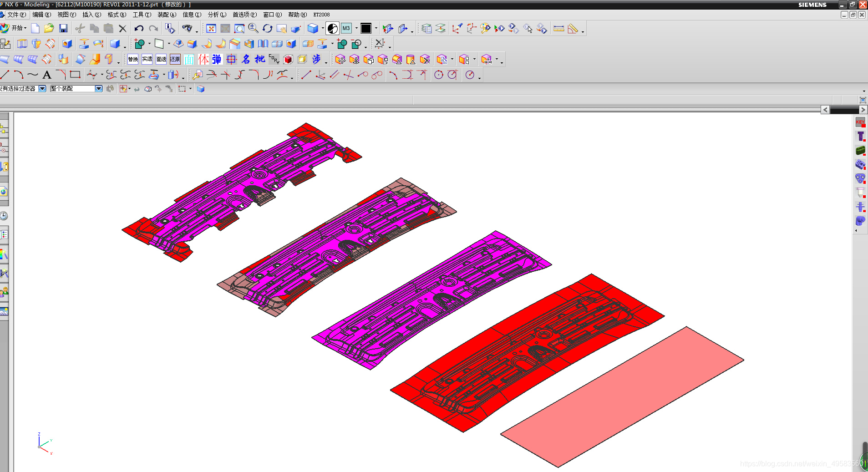Screen dimensions: 868x472
Task: Open a file with the folder icon
Action: click(x=49, y=28)
